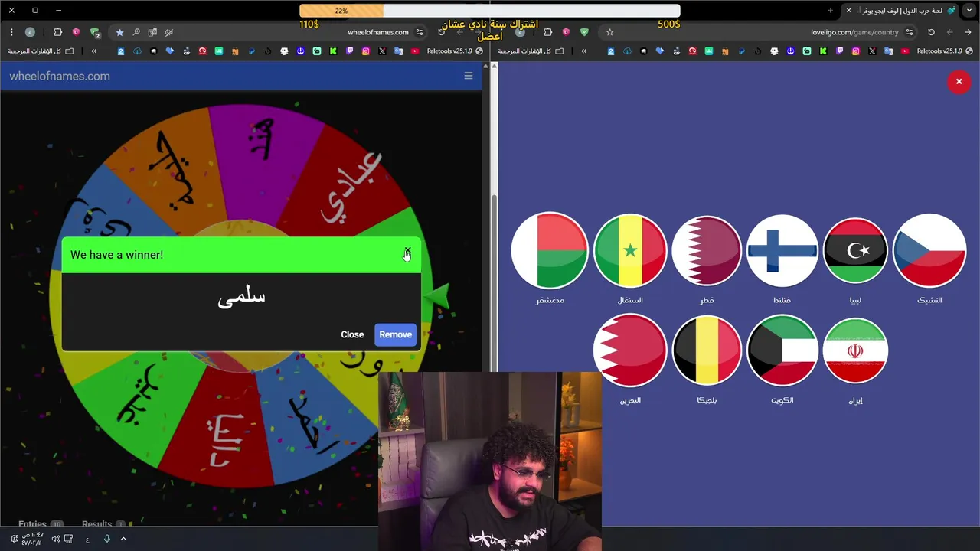Open site settings icon beside wheelofnames.com URL

click(420, 32)
